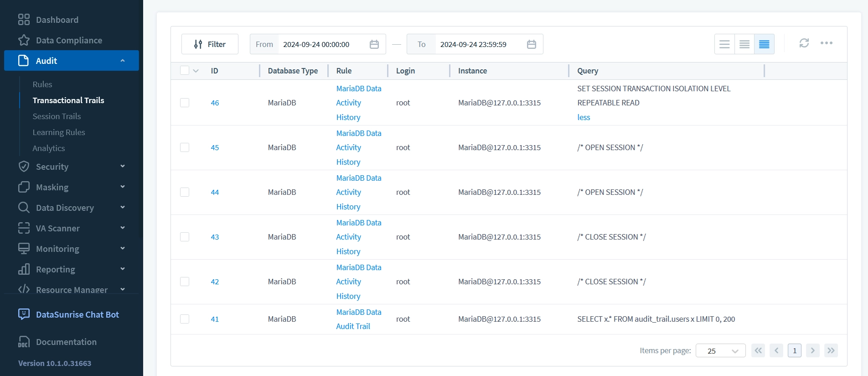Open trail ID 41 link
The image size is (868, 376).
click(x=215, y=319)
